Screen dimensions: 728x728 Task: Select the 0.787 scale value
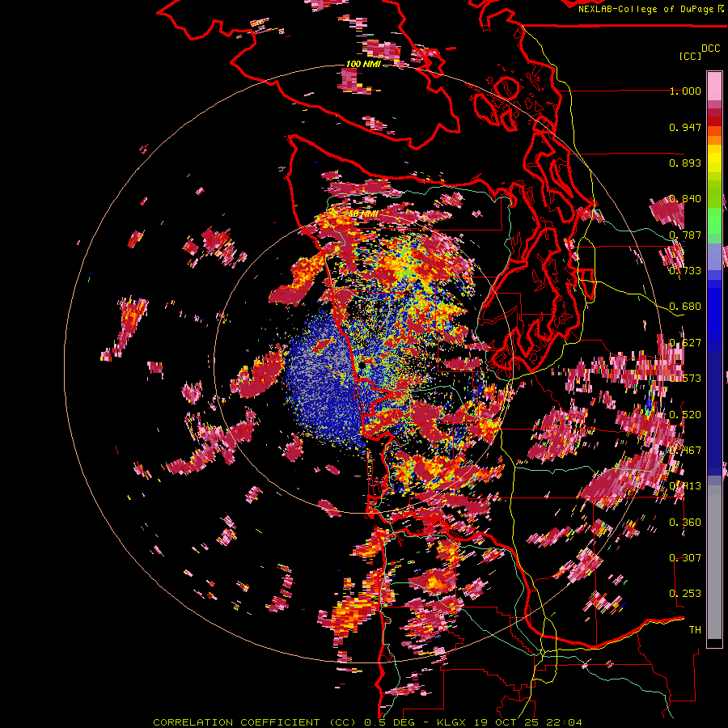[x=685, y=235]
